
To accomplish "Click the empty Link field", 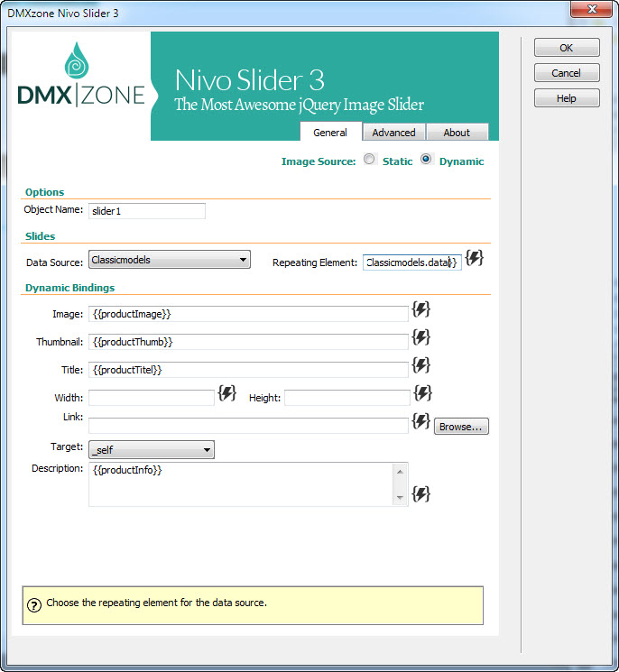I will click(248, 426).
